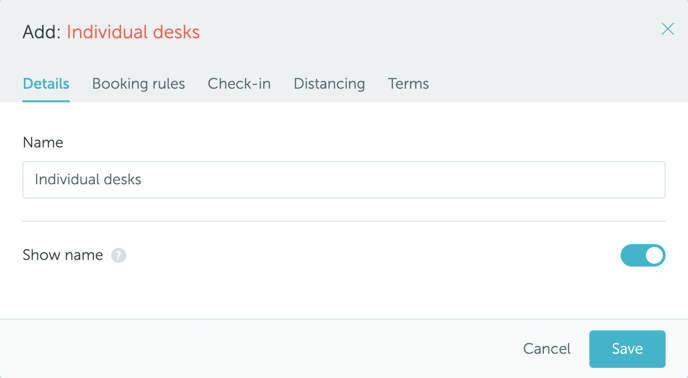Click the Add: heading text

coord(42,32)
